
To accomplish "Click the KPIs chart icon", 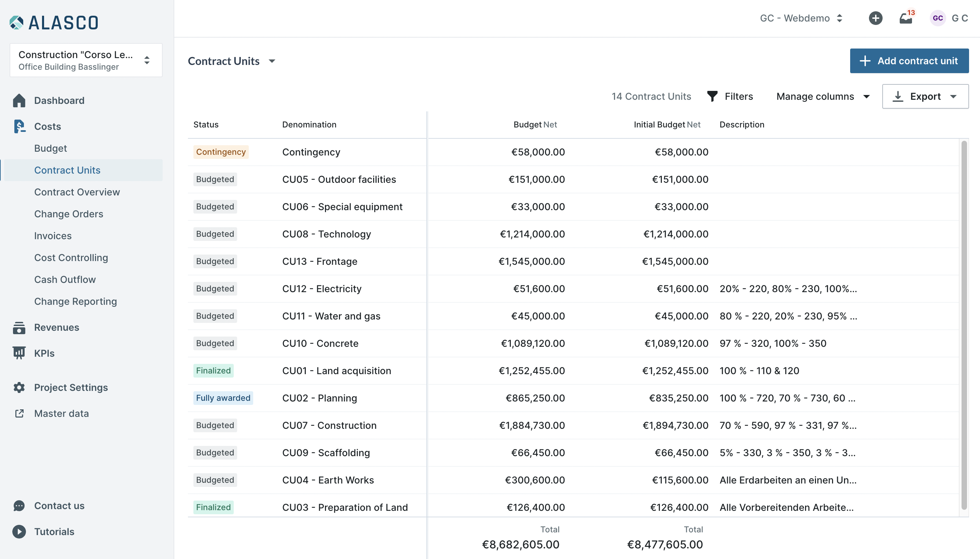I will [19, 353].
